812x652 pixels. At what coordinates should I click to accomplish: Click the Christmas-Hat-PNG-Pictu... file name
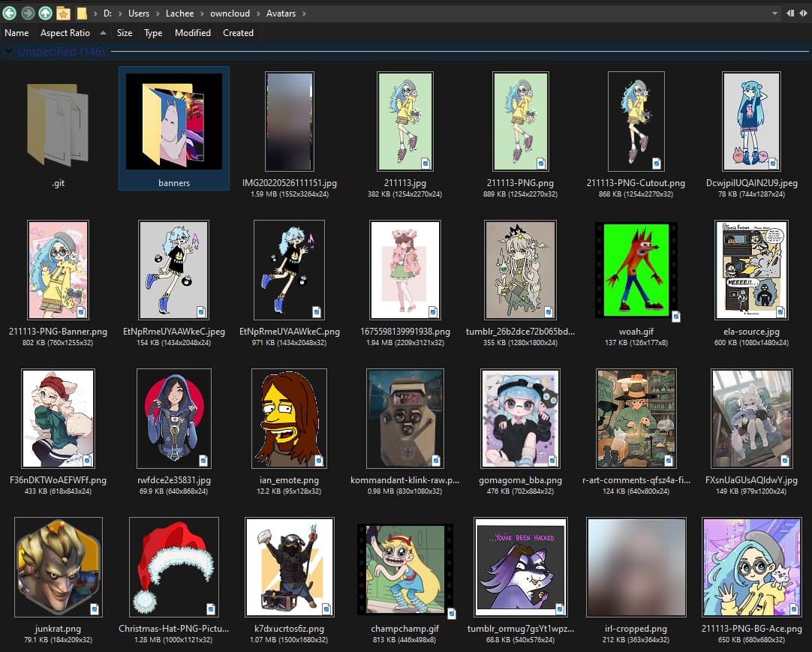[174, 629]
